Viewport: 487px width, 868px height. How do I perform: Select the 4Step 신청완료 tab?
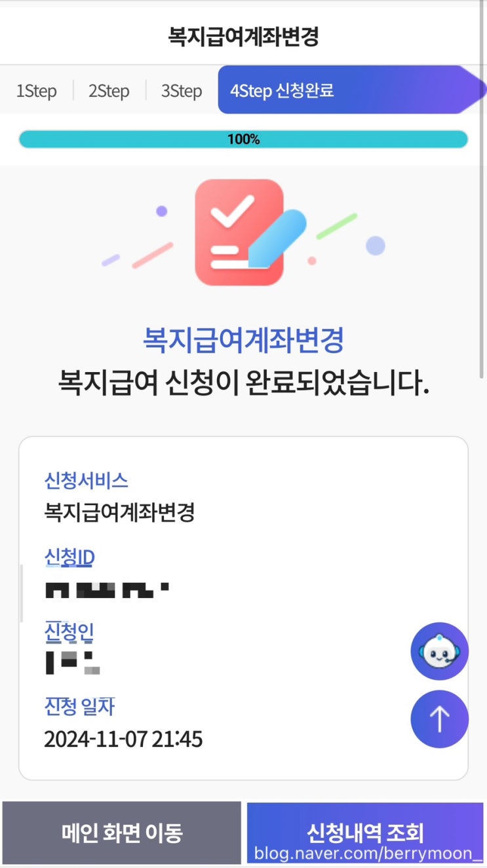click(x=282, y=90)
